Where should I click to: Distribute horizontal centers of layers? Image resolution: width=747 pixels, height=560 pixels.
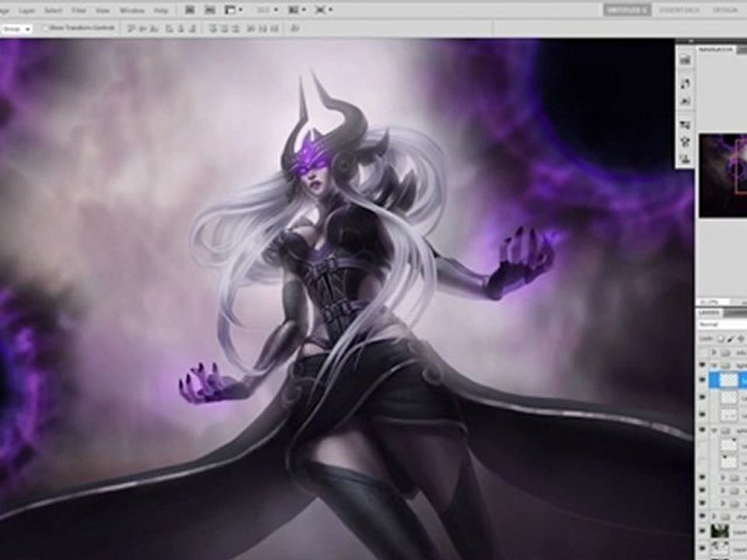[x=262, y=29]
